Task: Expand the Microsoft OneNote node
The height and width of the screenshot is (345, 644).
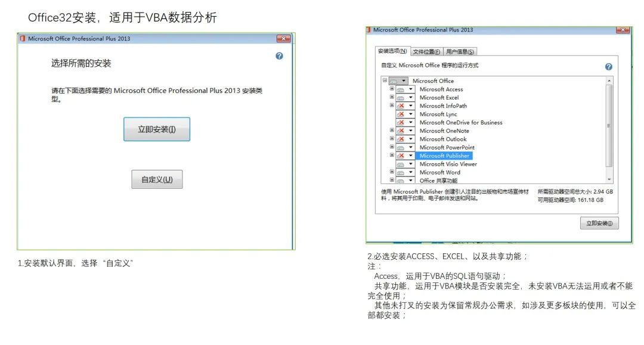Action: tap(392, 130)
